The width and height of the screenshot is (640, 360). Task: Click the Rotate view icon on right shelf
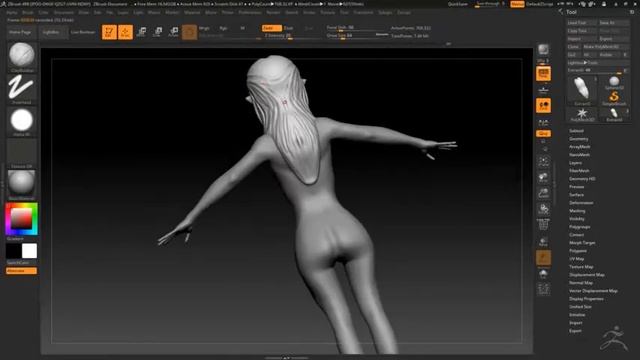(x=543, y=209)
